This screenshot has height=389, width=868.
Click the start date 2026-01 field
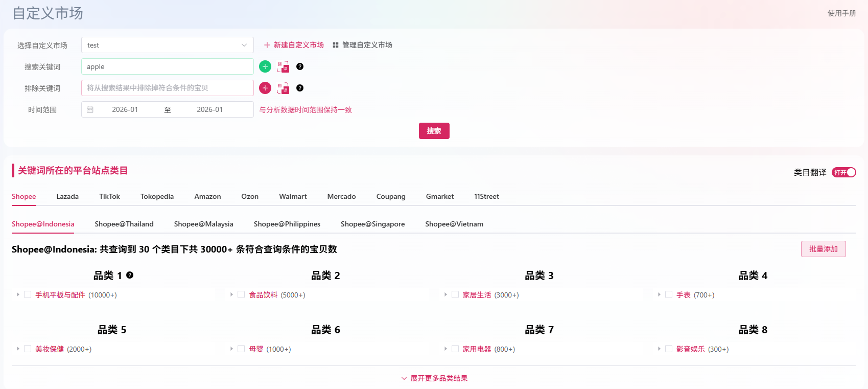[125, 109]
